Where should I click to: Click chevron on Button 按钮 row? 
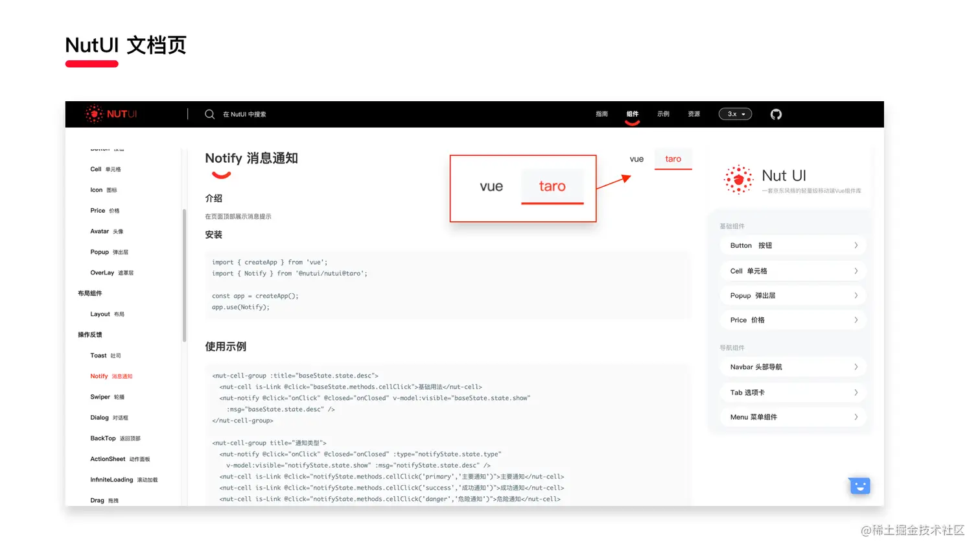[x=856, y=246]
